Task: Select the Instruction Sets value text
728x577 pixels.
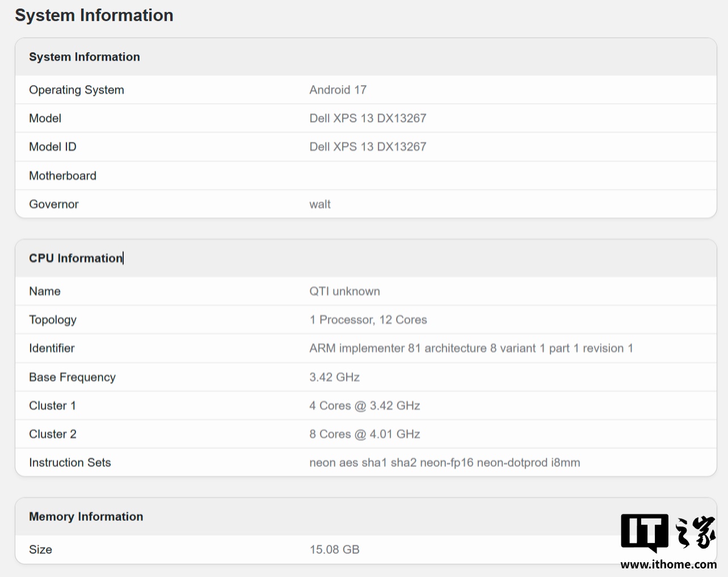Action: tap(445, 462)
